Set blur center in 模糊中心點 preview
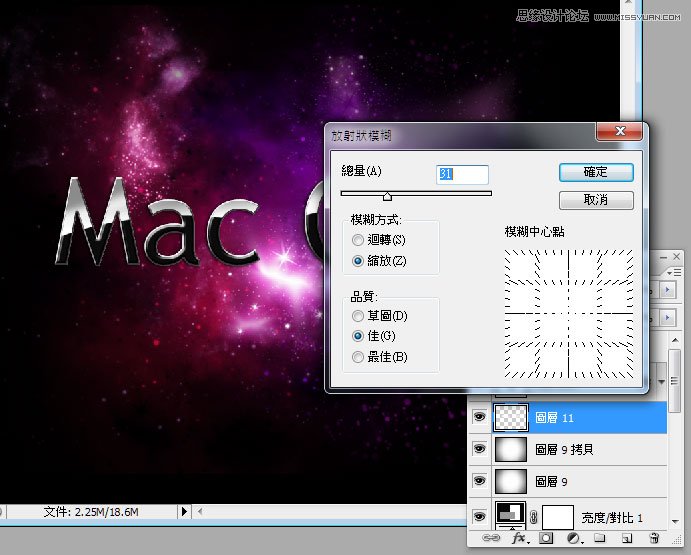The width and height of the screenshot is (691, 555). coord(568,313)
